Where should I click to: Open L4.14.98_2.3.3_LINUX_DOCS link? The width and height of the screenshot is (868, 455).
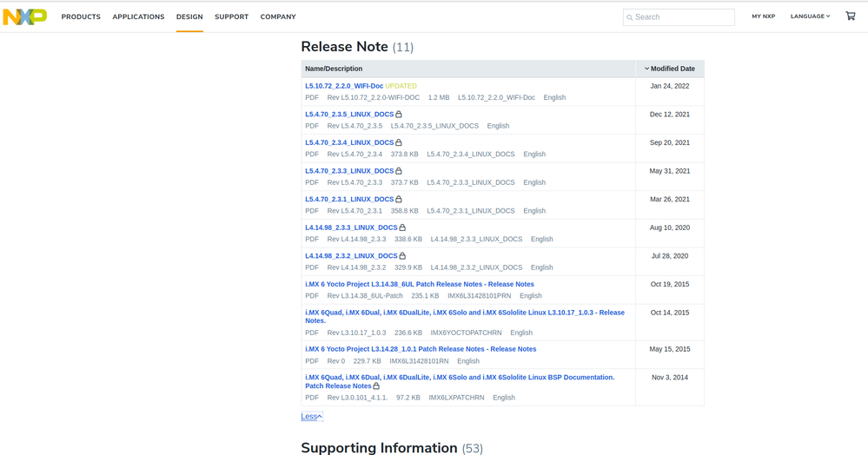coord(351,227)
